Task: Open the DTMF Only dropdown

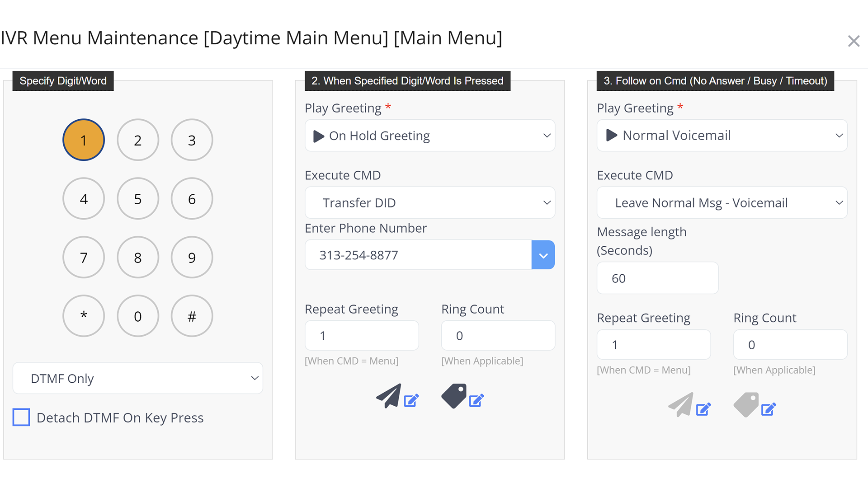Action: pos(138,378)
